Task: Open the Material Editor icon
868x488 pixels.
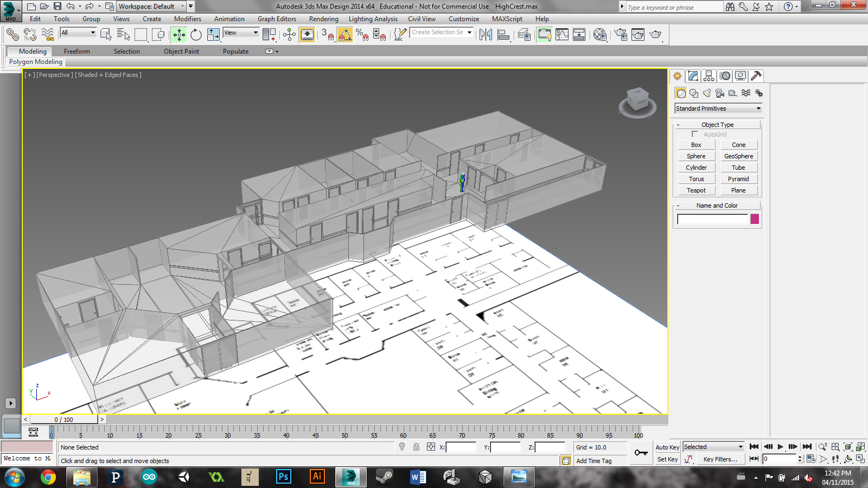Action: 599,35
